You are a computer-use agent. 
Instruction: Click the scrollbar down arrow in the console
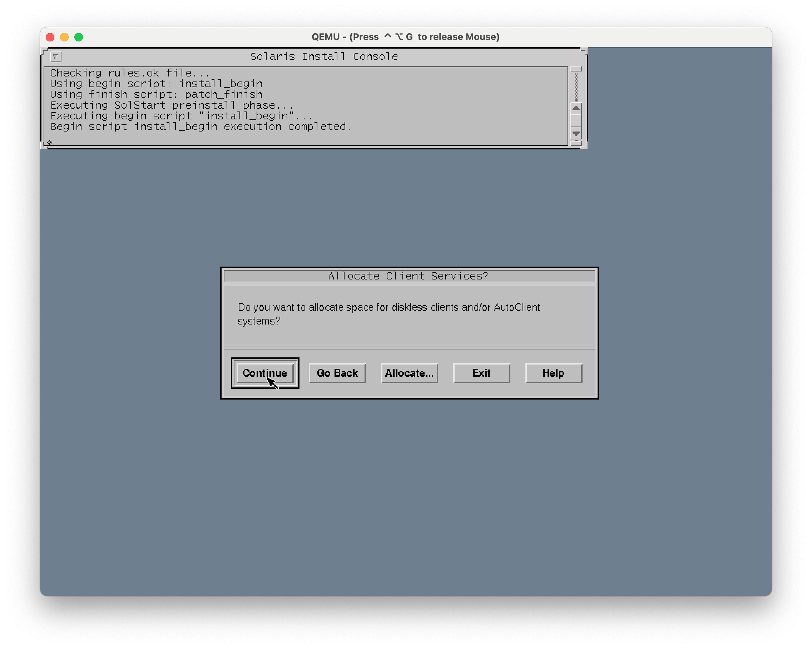click(576, 133)
